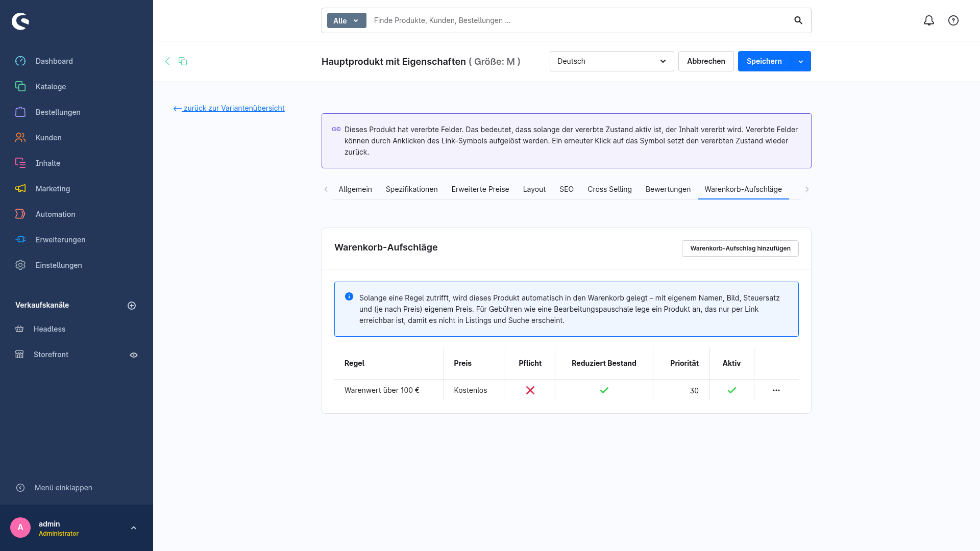
Task: Click the search magnifier icon
Action: click(x=798, y=20)
